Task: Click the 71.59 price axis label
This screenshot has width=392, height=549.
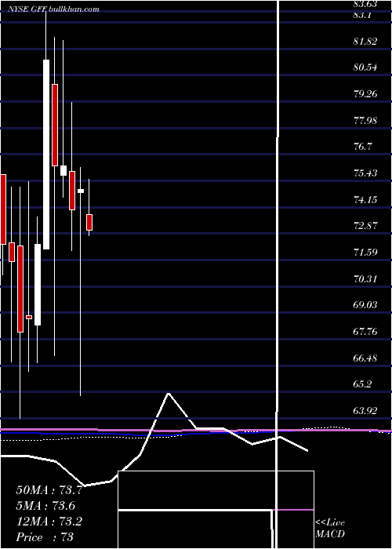Action: [365, 253]
